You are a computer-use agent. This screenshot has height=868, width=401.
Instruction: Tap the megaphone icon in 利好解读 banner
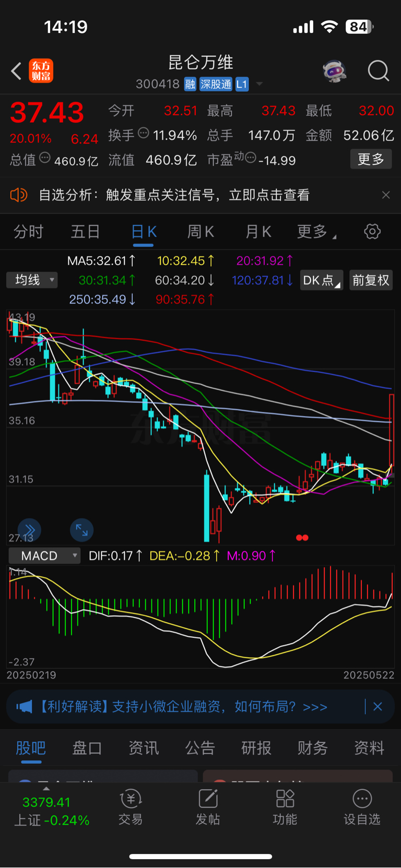tap(25, 707)
